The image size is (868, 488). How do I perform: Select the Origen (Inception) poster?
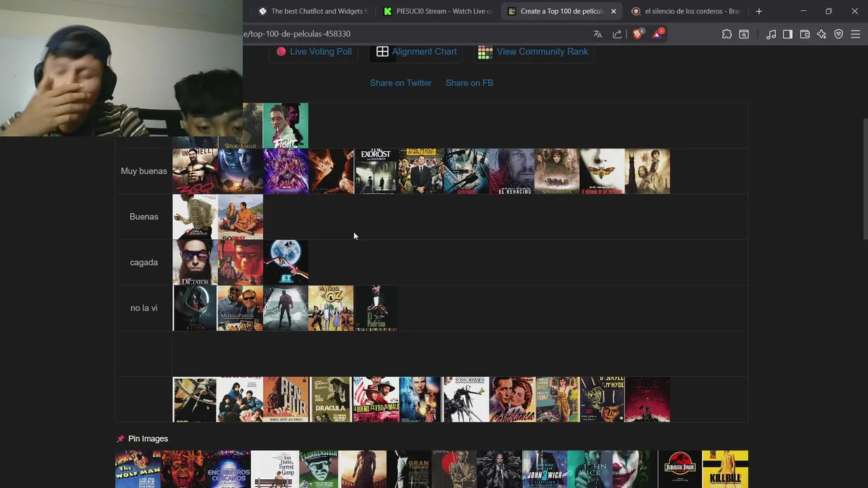point(467,171)
